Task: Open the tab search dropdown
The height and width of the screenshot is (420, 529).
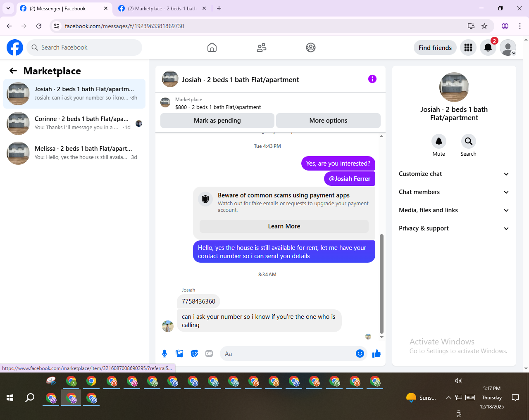Action: (8, 8)
